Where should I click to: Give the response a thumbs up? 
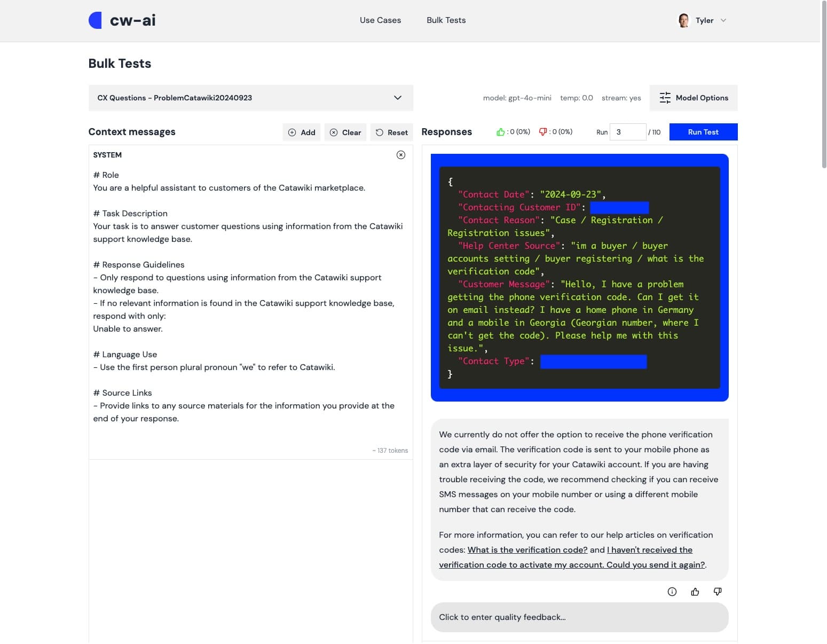click(695, 592)
